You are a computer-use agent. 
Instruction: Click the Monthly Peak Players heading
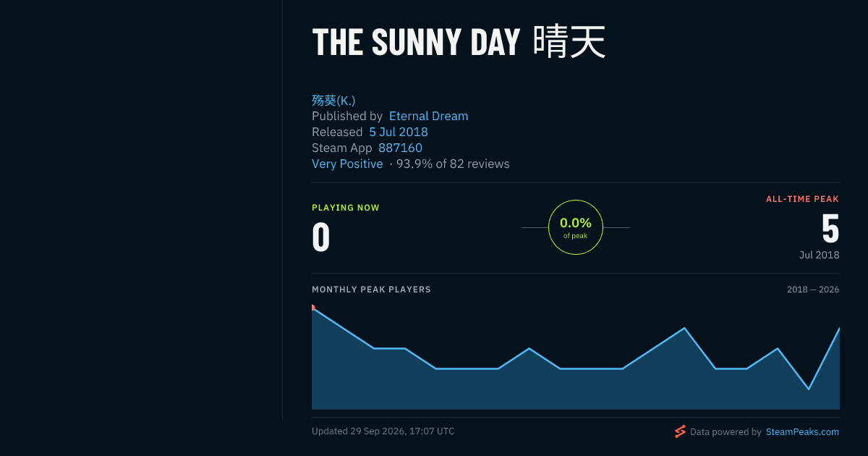click(371, 290)
